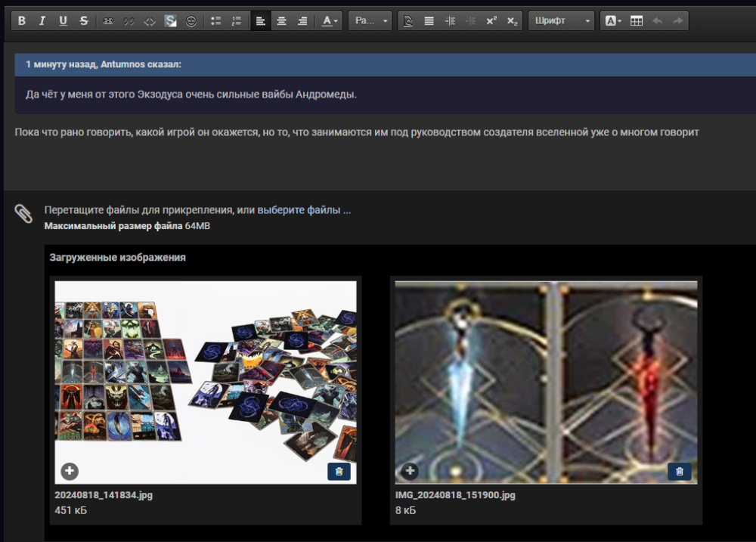Toggle underline formatting
This screenshot has width=756, height=542.
tap(63, 21)
